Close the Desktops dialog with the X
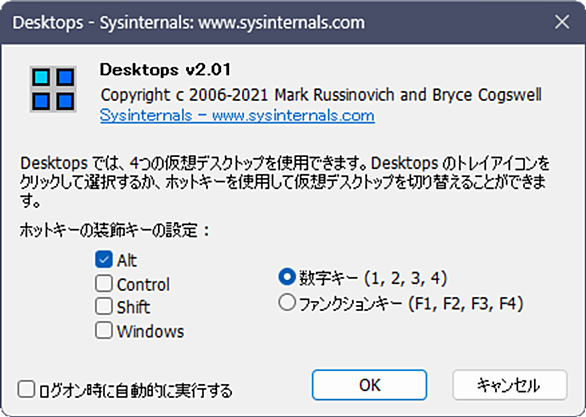Screen dimensions: 586x417 (x=562, y=22)
